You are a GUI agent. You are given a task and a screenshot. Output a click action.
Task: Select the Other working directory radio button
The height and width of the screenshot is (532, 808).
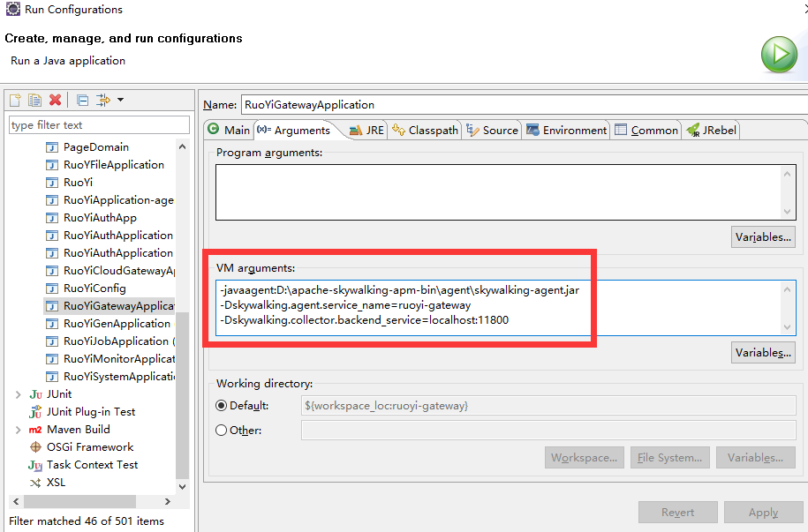coord(221,431)
